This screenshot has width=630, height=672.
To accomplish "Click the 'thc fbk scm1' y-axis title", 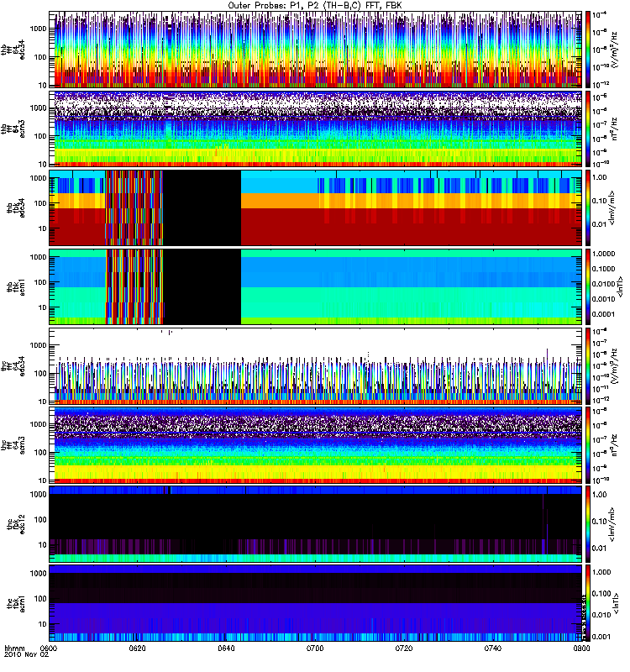I will 16,603.
